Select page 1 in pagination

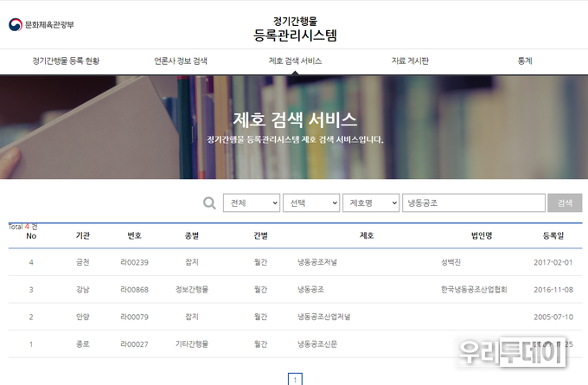click(294, 379)
